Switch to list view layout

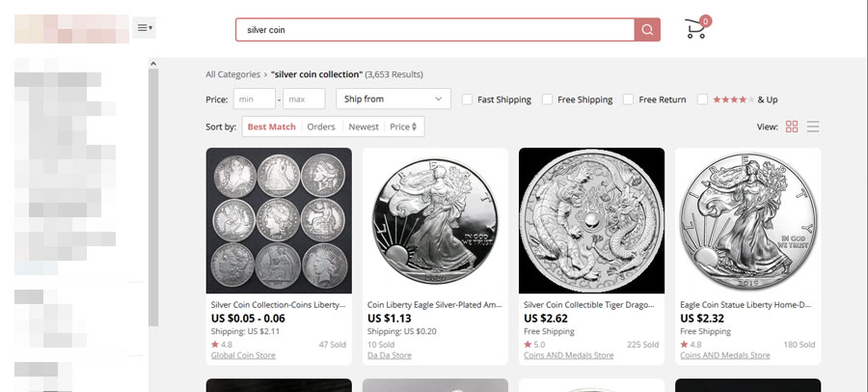pyautogui.click(x=813, y=127)
